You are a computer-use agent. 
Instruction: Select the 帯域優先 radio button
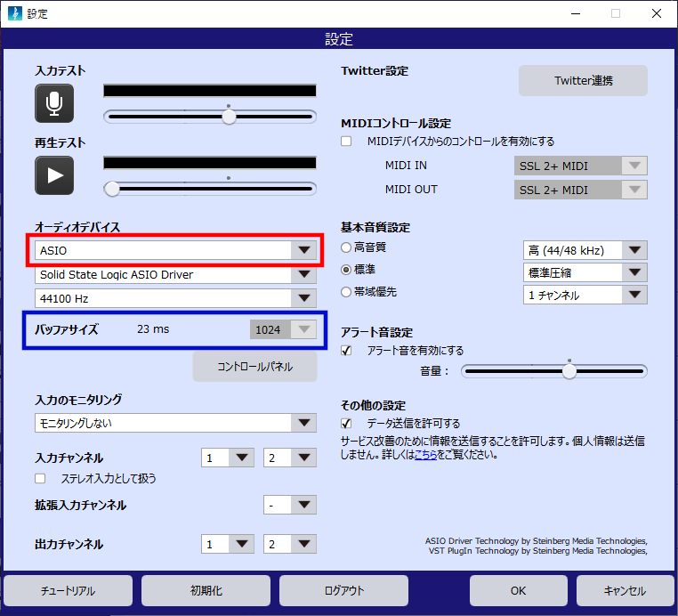346,292
